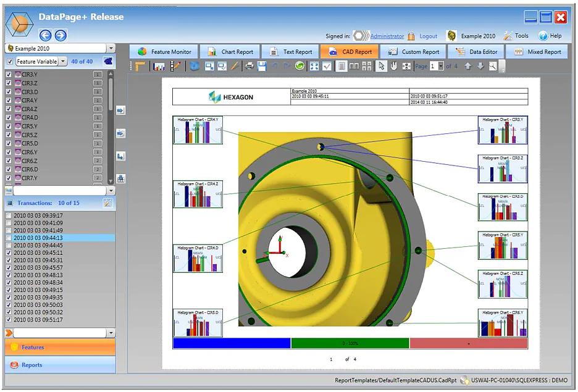This screenshot has height=392, width=578.
Task: Click Histogram Chart CIR4.Y thumbnail
Action: click(x=198, y=130)
